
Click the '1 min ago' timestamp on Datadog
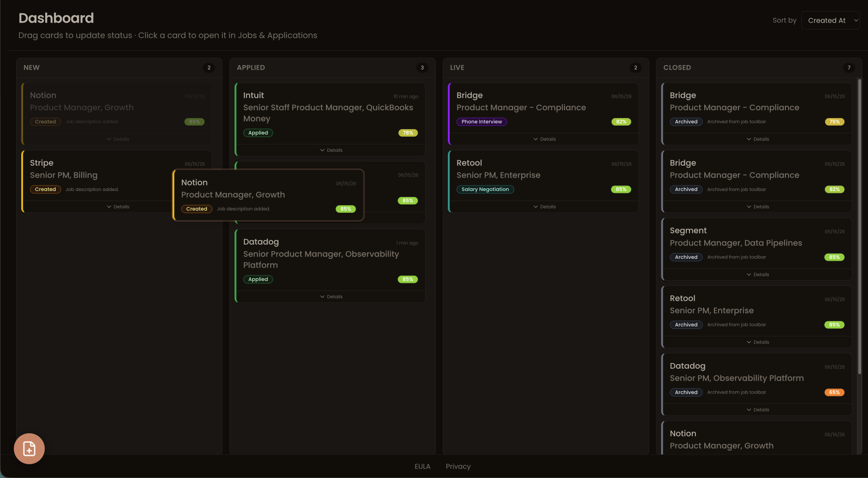[407, 243]
